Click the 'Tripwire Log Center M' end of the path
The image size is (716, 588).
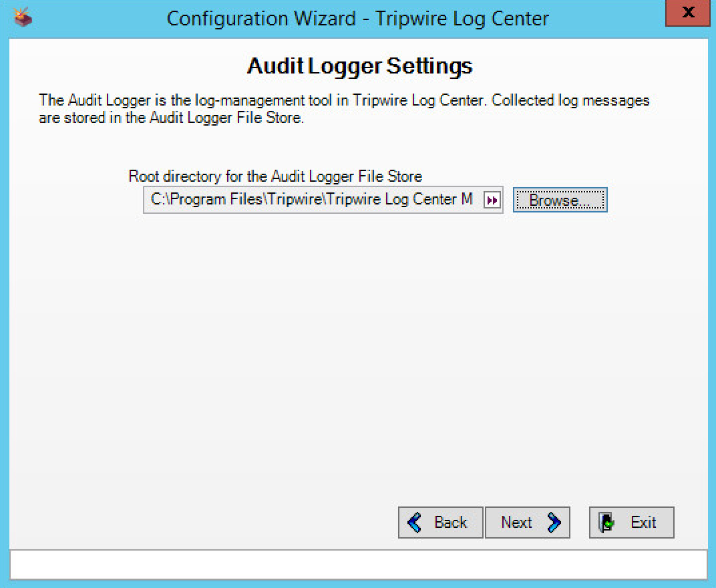399,200
